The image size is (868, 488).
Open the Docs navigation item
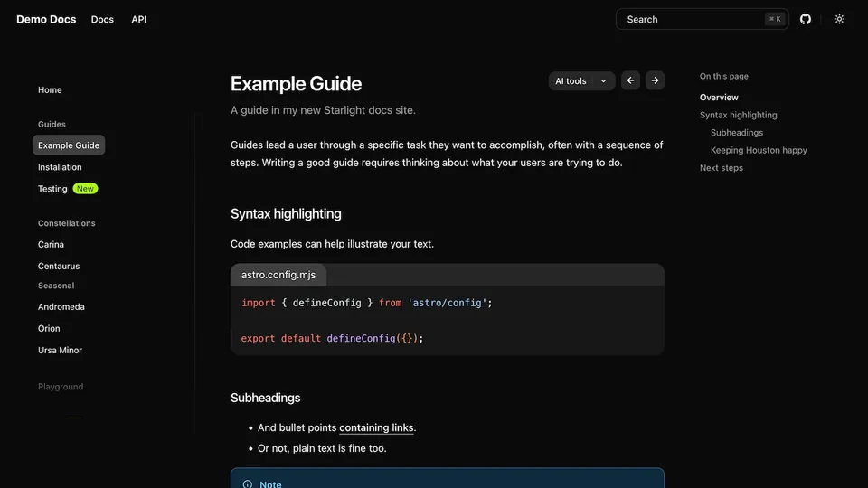point(102,19)
